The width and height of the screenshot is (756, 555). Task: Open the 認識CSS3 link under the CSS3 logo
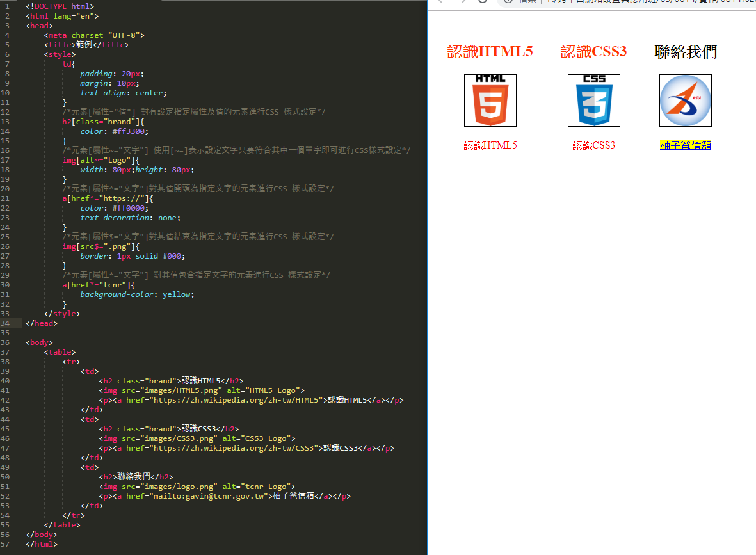593,145
